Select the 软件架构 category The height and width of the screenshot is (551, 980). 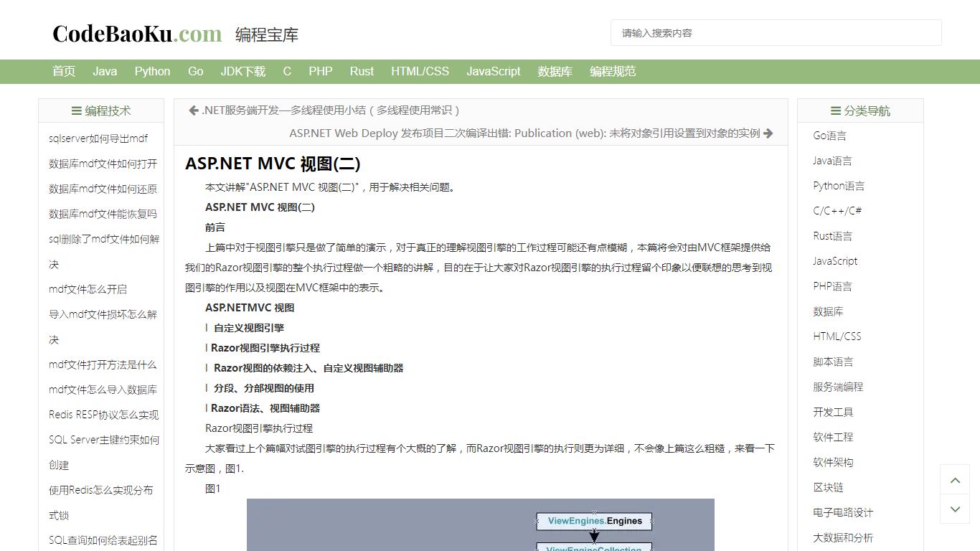click(833, 462)
